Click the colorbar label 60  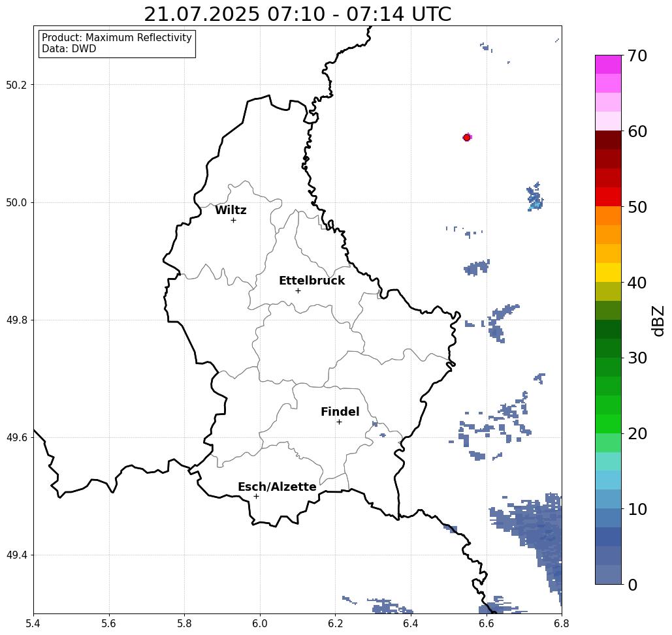point(637,131)
